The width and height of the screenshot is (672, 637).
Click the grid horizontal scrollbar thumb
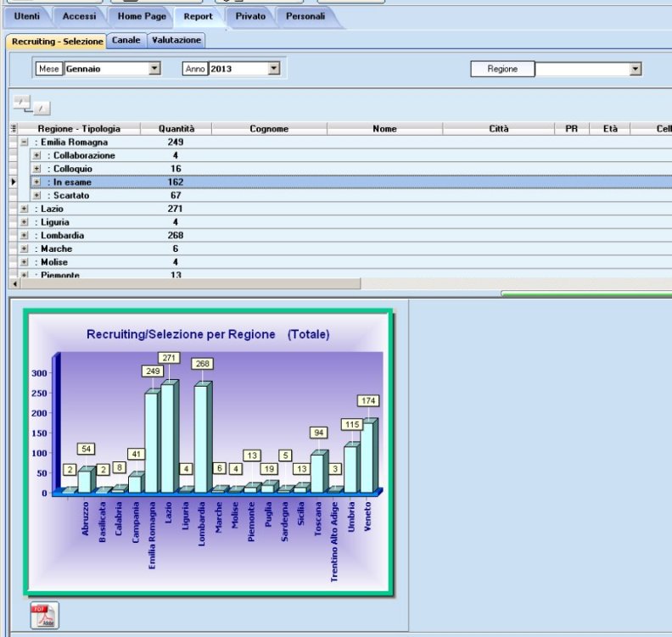tap(191, 283)
